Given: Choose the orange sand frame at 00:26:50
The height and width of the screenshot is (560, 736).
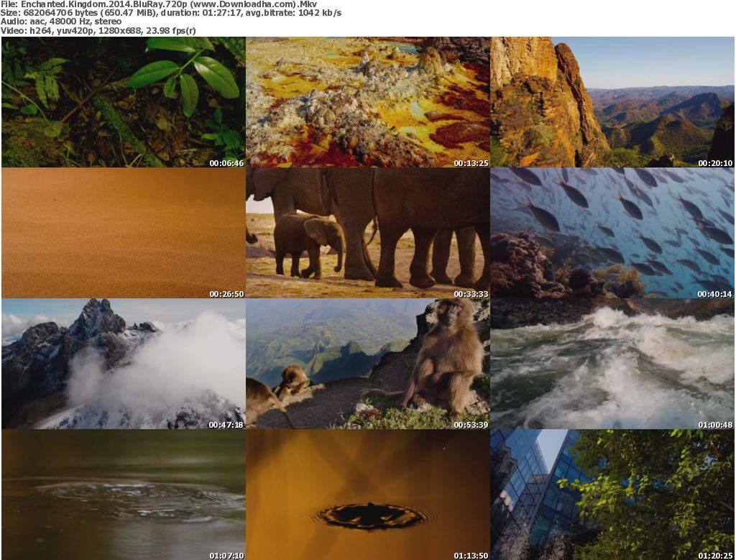Looking at the screenshot, I should point(124,234).
